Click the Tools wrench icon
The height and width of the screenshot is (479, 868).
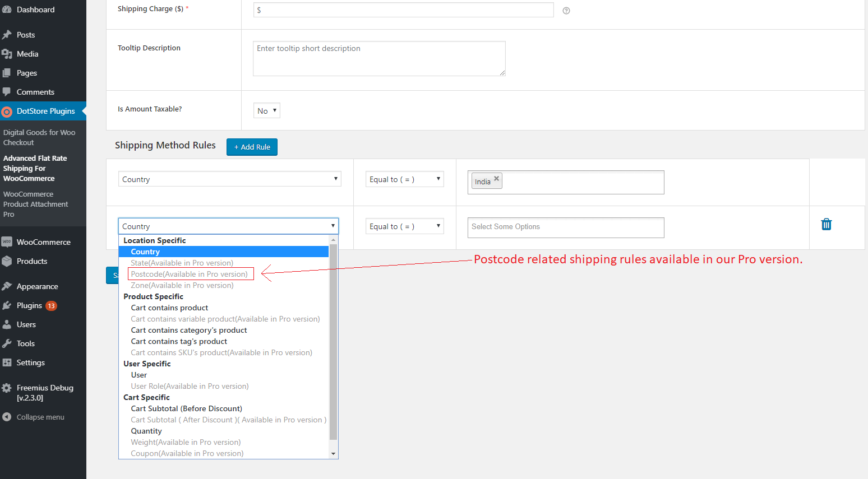coord(7,343)
